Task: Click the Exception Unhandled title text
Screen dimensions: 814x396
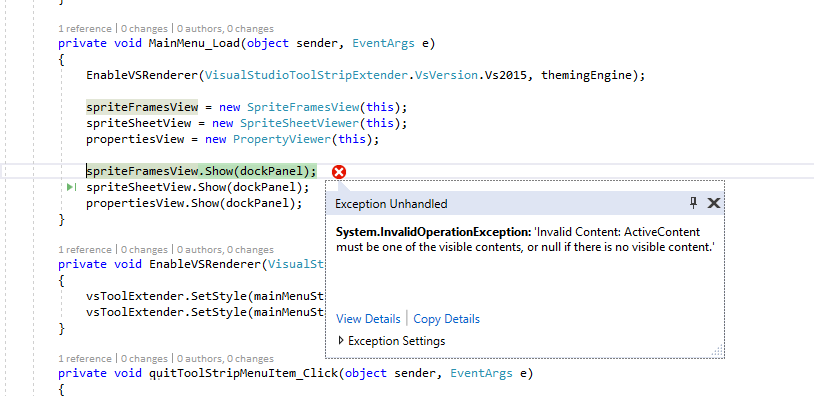Action: pyautogui.click(x=391, y=204)
